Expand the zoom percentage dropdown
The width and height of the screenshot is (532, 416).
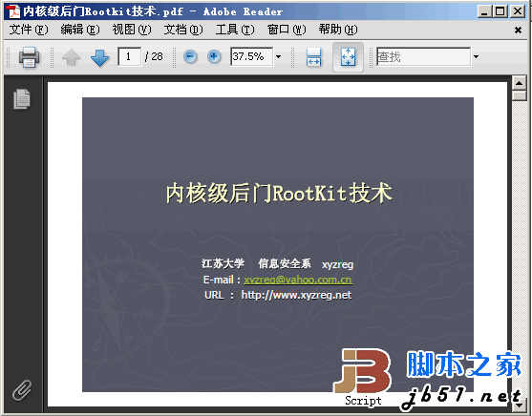point(278,56)
